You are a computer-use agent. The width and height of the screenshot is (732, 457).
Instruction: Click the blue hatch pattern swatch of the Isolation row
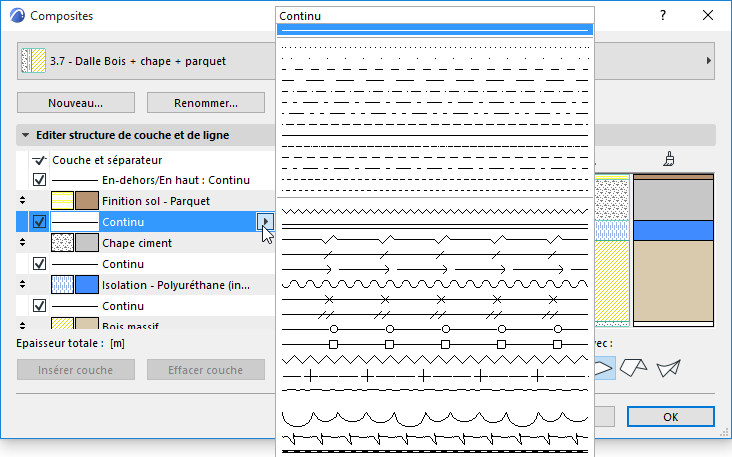[x=62, y=285]
